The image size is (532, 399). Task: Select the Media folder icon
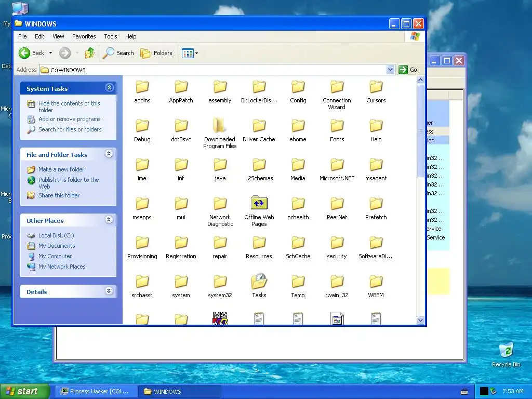tap(298, 165)
